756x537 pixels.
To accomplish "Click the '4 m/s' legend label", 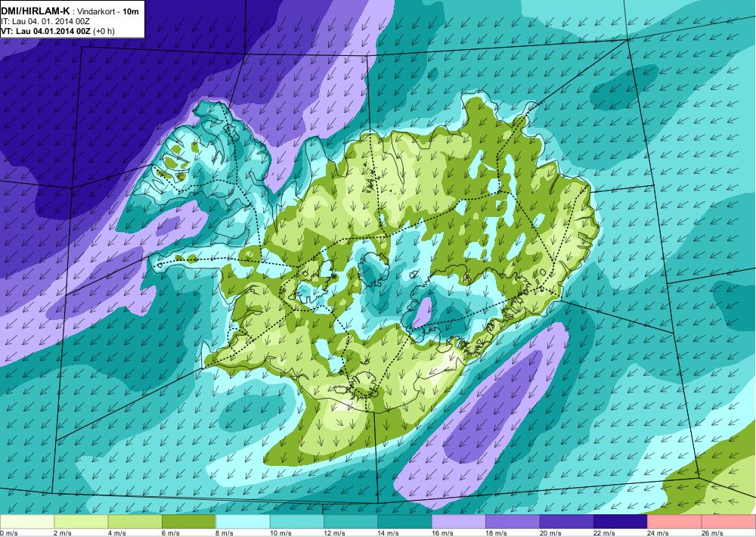I will tap(116, 533).
